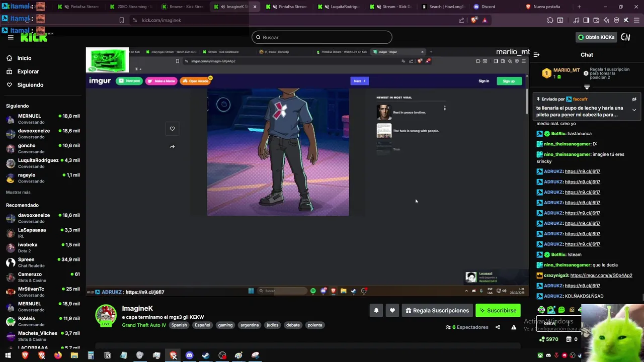644x362 pixels.
Task: Open crazyniga3's imgur link in chat
Action: point(601,276)
